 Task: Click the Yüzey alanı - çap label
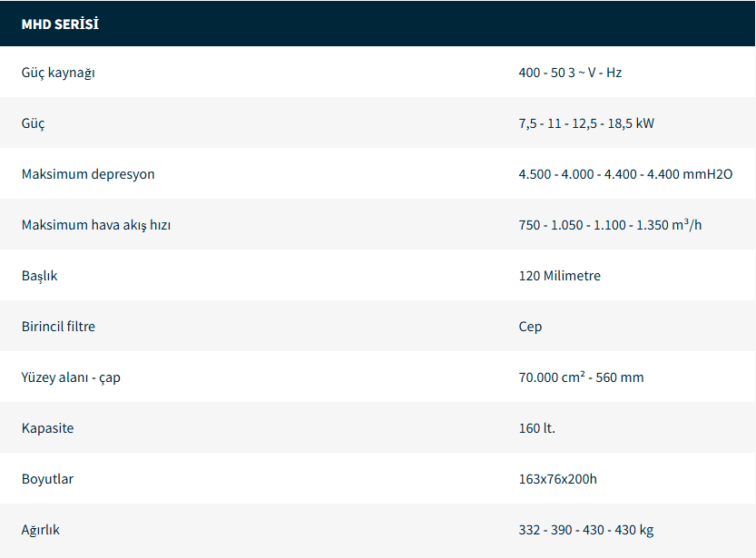point(71,377)
